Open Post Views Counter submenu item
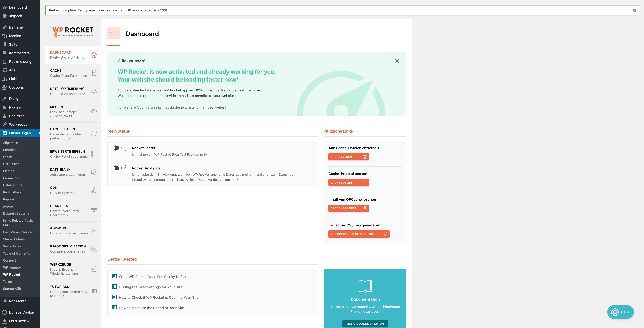The height and width of the screenshot is (328, 644). tap(18, 232)
